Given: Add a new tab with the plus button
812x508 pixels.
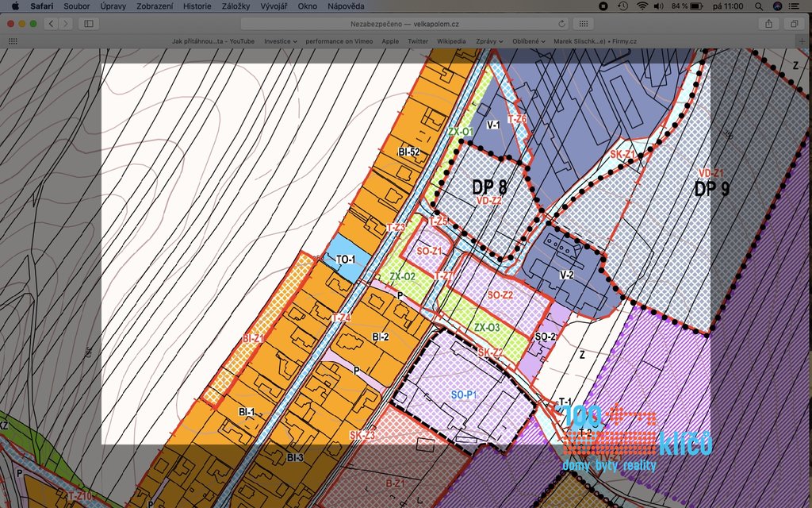Looking at the screenshot, I should tap(802, 41).
